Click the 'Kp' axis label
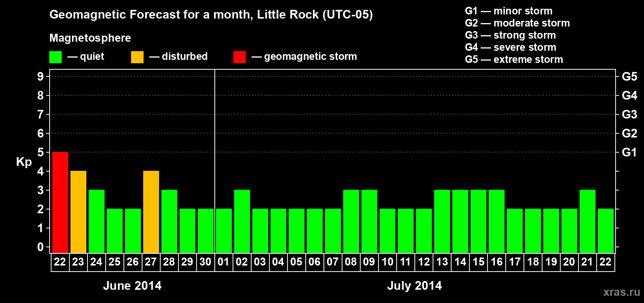The image size is (644, 303). coord(24,162)
